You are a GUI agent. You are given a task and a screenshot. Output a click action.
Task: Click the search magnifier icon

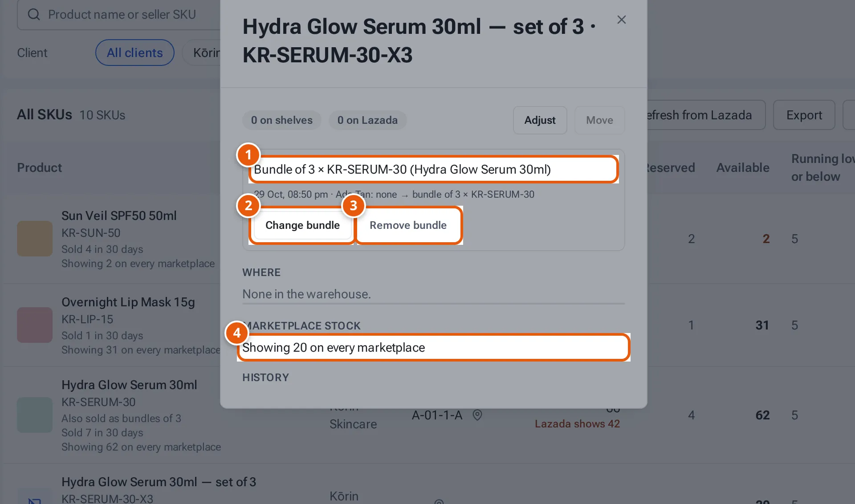click(34, 14)
